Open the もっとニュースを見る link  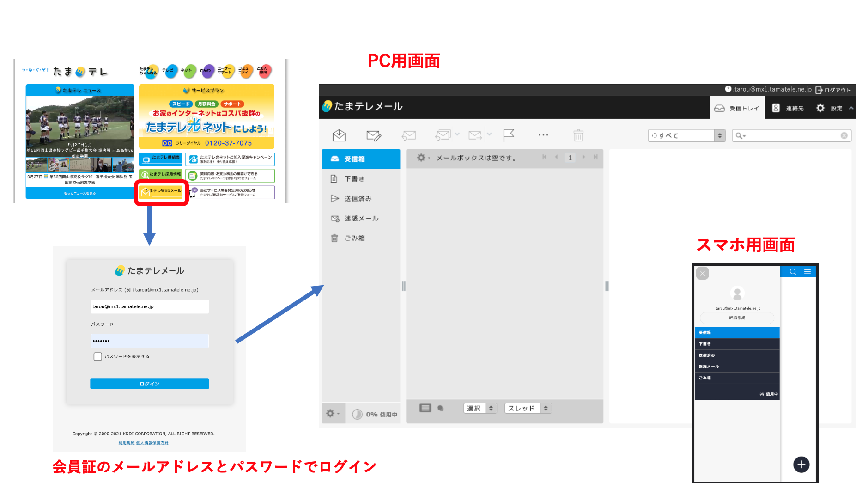(80, 193)
